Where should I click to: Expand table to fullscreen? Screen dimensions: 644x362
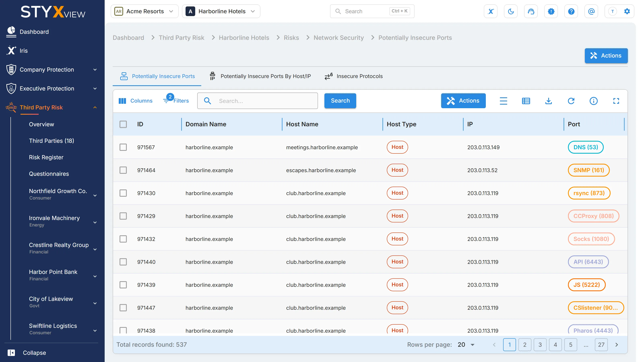coord(616,101)
